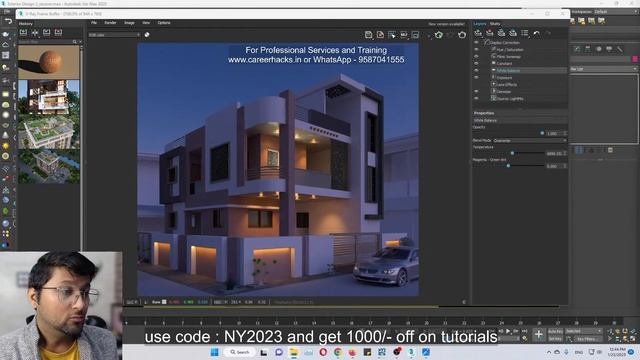
Task: Switch to the Layers tab
Action: 480,24
